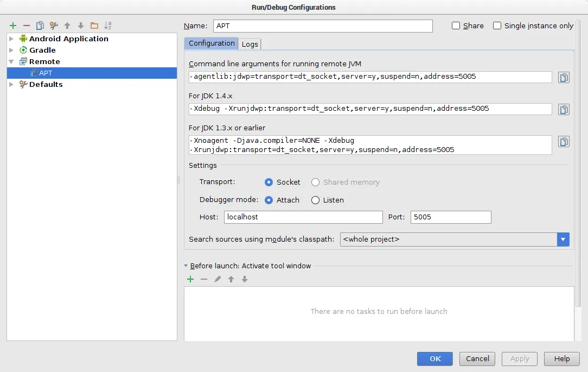The width and height of the screenshot is (588, 372).
Task: Click the Remote category icon
Action: point(23,61)
